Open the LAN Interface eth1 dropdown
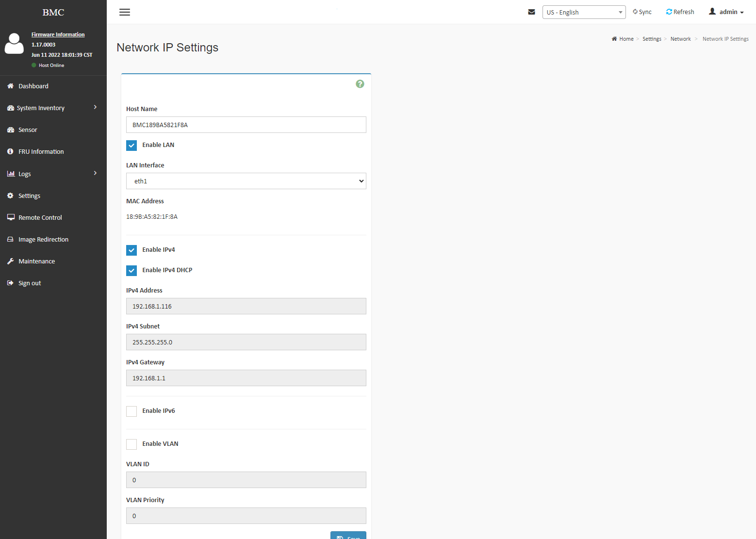The width and height of the screenshot is (756, 539). click(246, 181)
